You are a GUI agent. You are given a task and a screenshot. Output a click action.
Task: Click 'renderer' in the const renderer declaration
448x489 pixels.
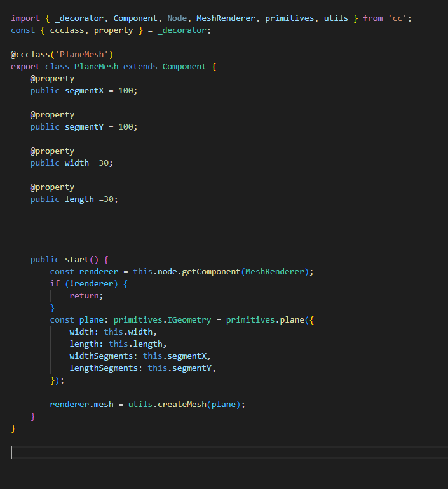pos(99,272)
